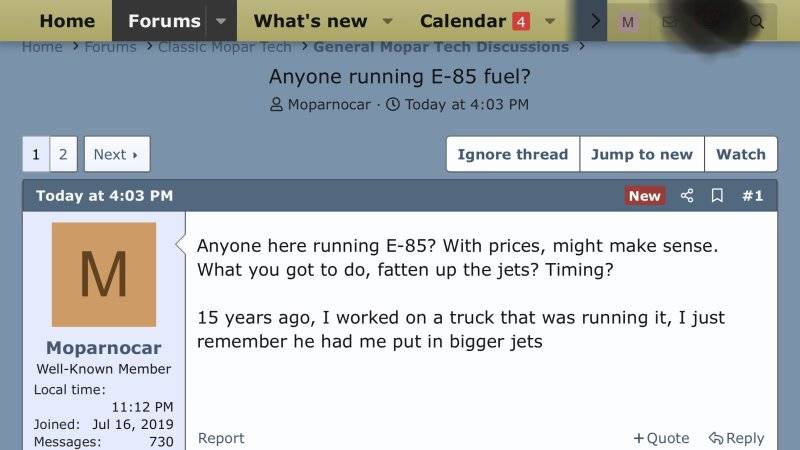Watch this thread
The image size is (800, 450).
coord(741,154)
